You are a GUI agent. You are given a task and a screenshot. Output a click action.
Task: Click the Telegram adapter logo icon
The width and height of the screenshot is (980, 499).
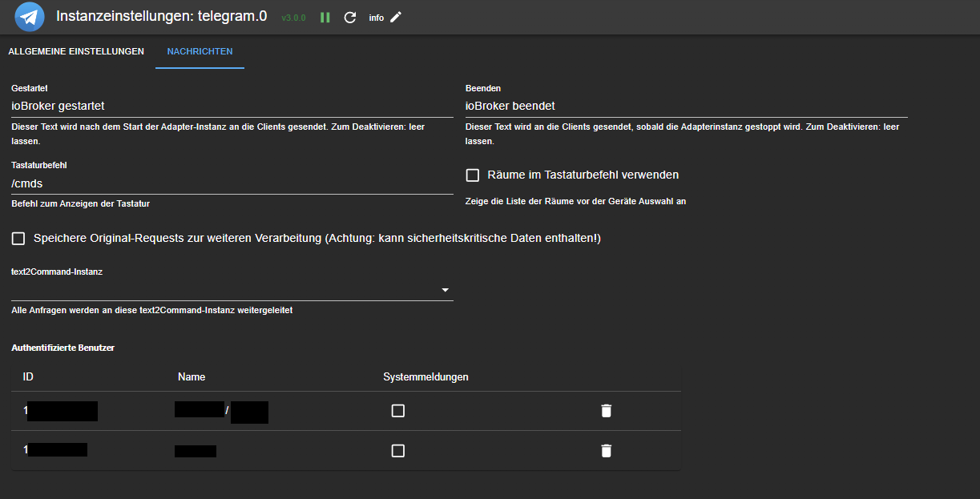pyautogui.click(x=30, y=17)
